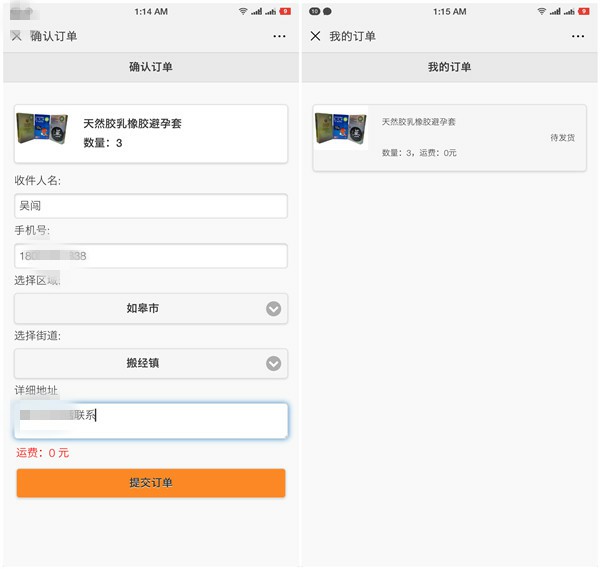Tap the 确认订单 gray header bar title
600x569 pixels.
tap(151, 67)
